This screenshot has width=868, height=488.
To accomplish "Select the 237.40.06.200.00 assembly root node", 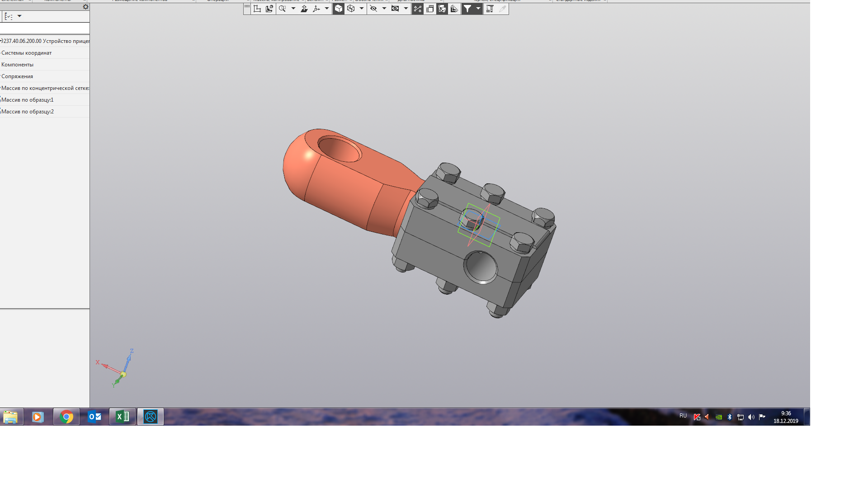I will point(45,41).
